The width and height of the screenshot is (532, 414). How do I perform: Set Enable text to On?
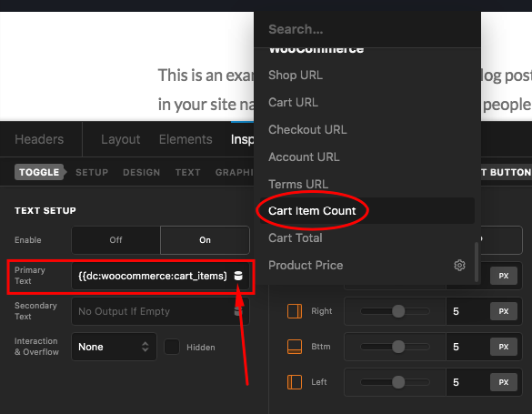[x=205, y=240]
